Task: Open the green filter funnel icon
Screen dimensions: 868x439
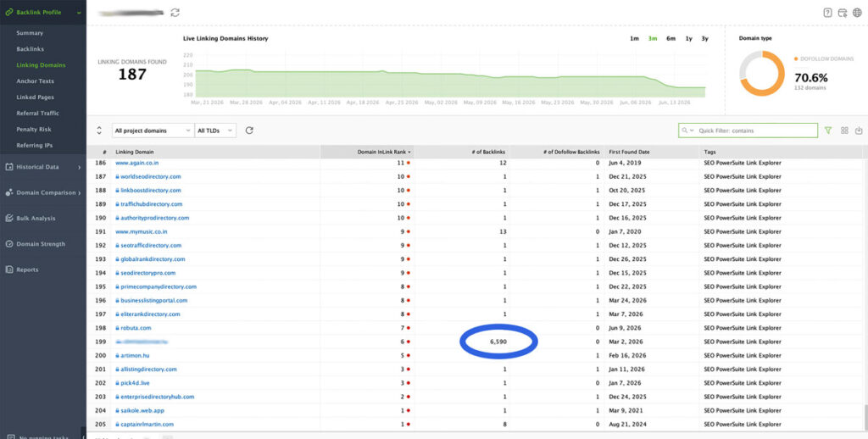Action: coord(828,131)
